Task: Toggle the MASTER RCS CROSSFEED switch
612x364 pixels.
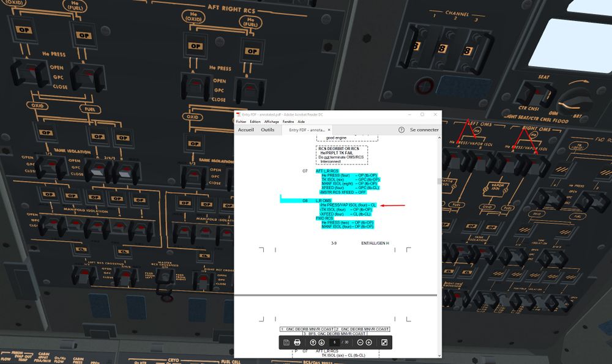Action: (x=165, y=277)
